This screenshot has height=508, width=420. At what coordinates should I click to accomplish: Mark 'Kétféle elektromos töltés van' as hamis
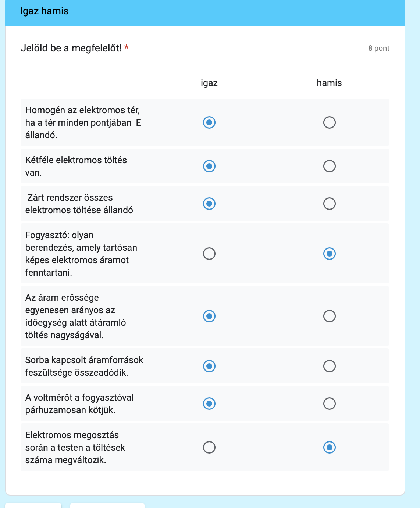[329, 166]
